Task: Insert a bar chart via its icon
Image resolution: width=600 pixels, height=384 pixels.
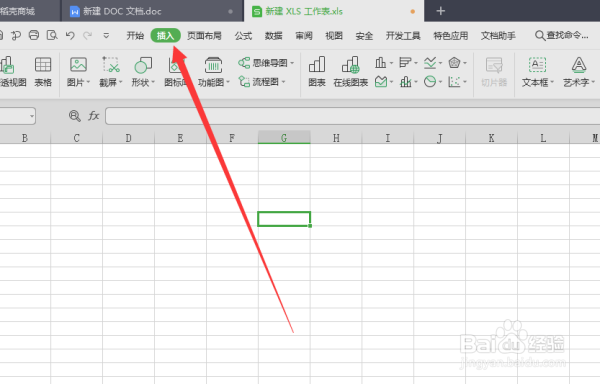Action: (405, 62)
